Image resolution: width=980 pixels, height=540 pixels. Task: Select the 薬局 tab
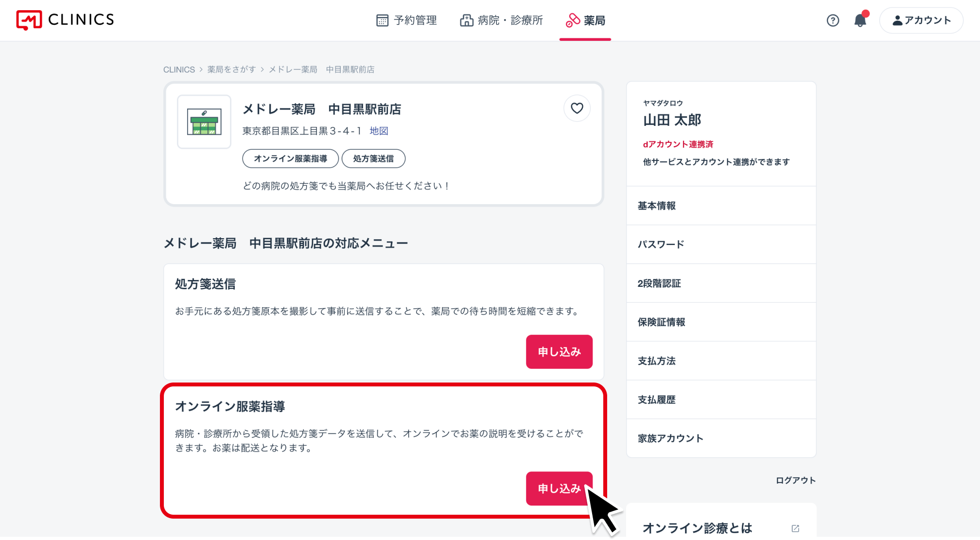click(585, 20)
